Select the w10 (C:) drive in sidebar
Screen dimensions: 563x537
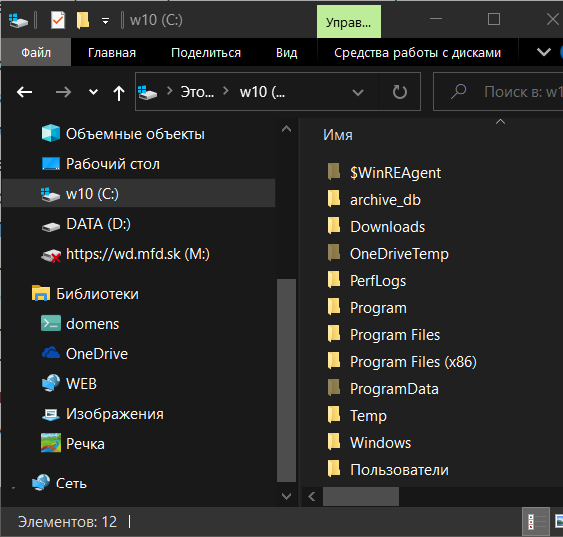point(138,194)
